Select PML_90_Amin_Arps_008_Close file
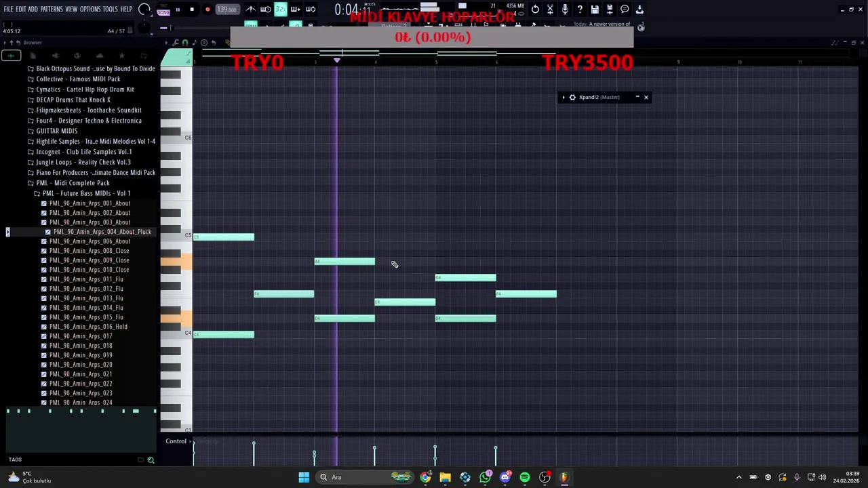This screenshot has width=868, height=488. 85,251
